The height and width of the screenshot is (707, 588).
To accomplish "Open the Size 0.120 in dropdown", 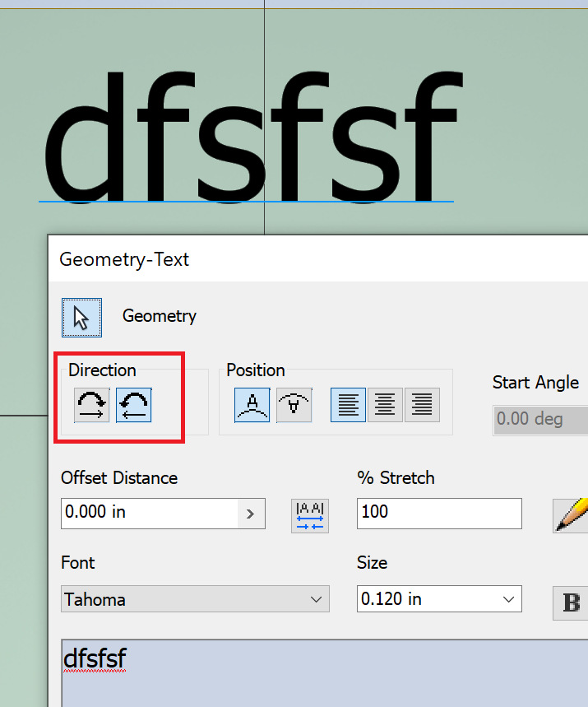I will (x=439, y=599).
